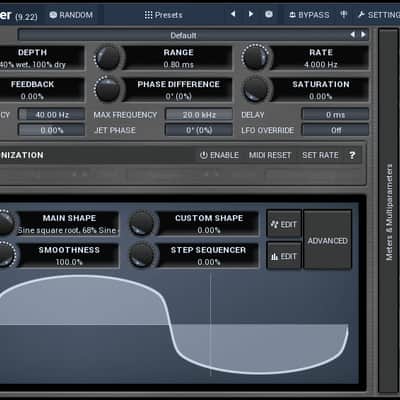Click the JET PHASE value field

199,130
